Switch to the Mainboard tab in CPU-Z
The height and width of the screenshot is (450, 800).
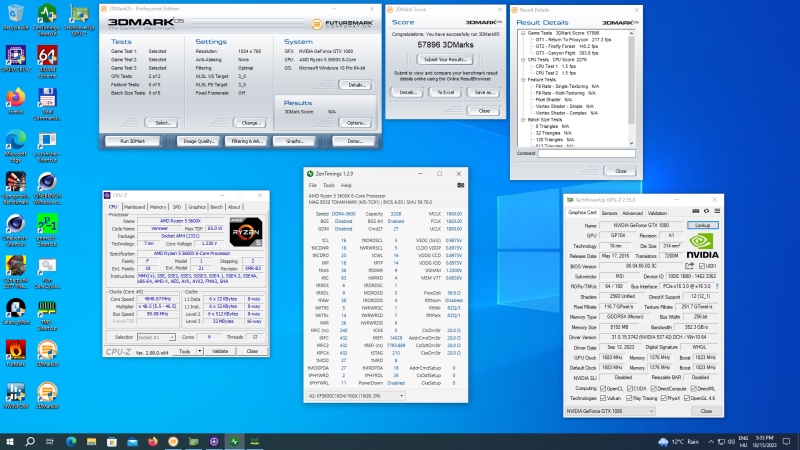134,207
